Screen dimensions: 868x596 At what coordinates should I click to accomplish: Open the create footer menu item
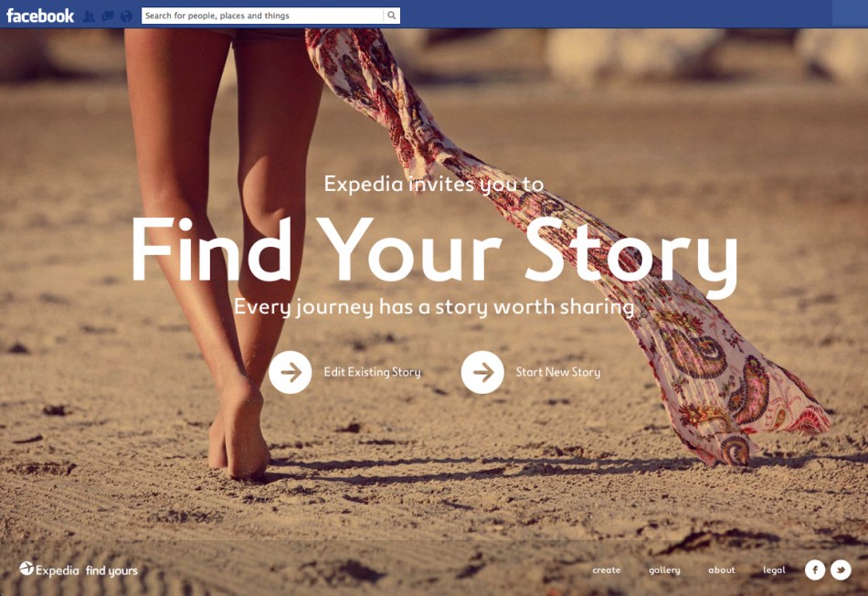(x=607, y=570)
